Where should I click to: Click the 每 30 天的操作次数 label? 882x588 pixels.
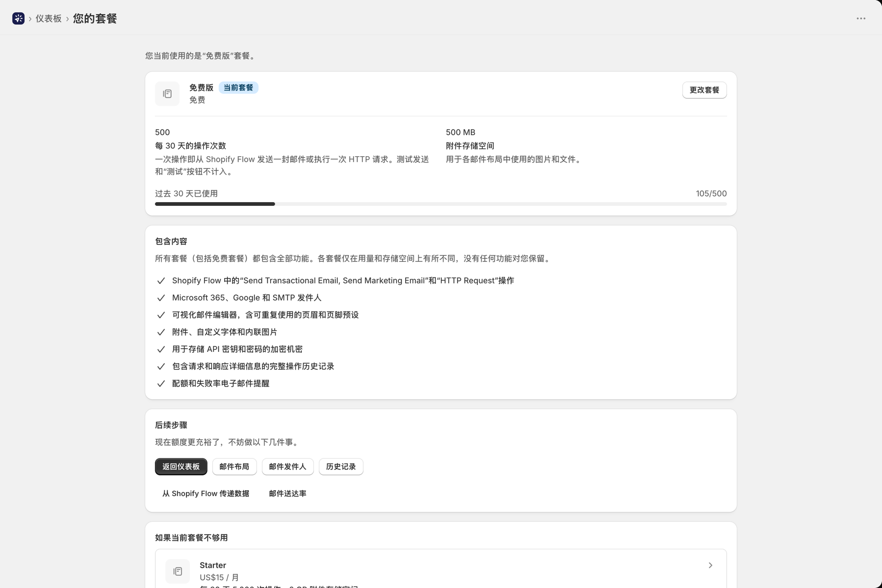click(x=191, y=146)
